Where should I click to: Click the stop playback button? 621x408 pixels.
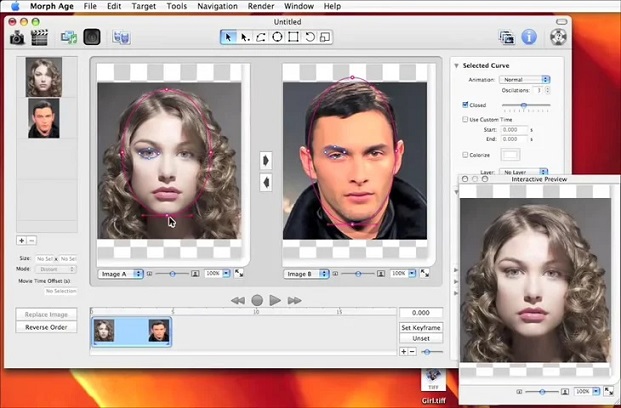click(x=257, y=301)
